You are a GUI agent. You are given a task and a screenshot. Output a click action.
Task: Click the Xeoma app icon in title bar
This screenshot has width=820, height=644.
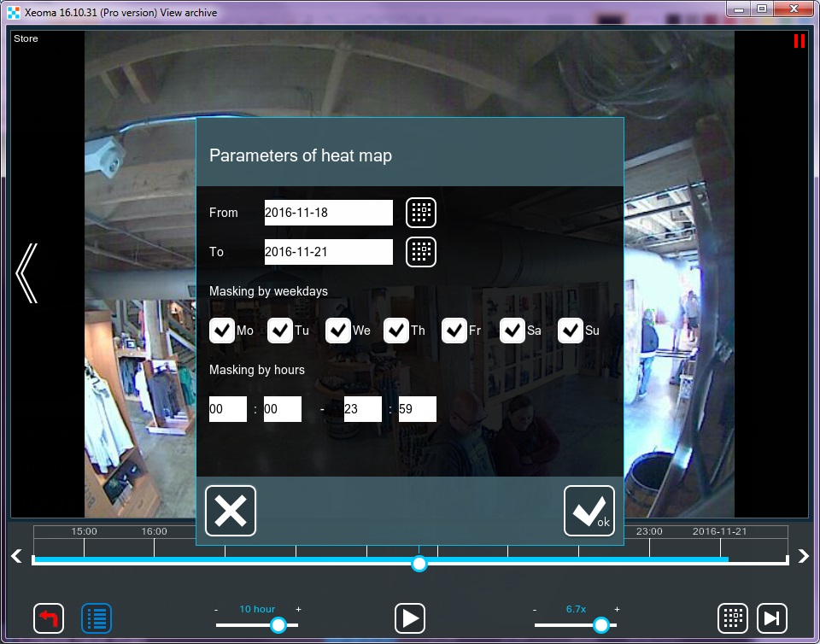pyautogui.click(x=14, y=13)
